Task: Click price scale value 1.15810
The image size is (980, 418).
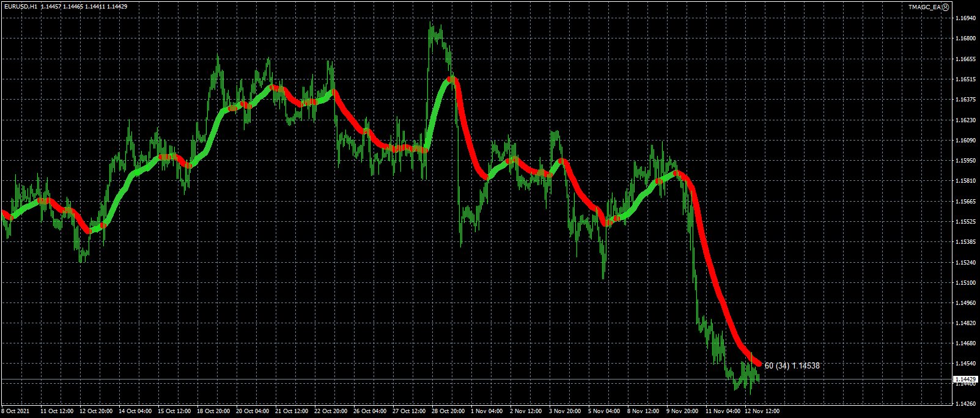Action: coord(965,181)
